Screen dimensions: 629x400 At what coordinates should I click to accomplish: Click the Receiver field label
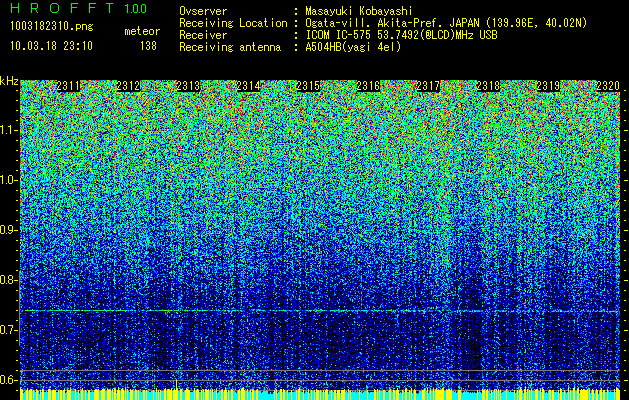point(203,35)
